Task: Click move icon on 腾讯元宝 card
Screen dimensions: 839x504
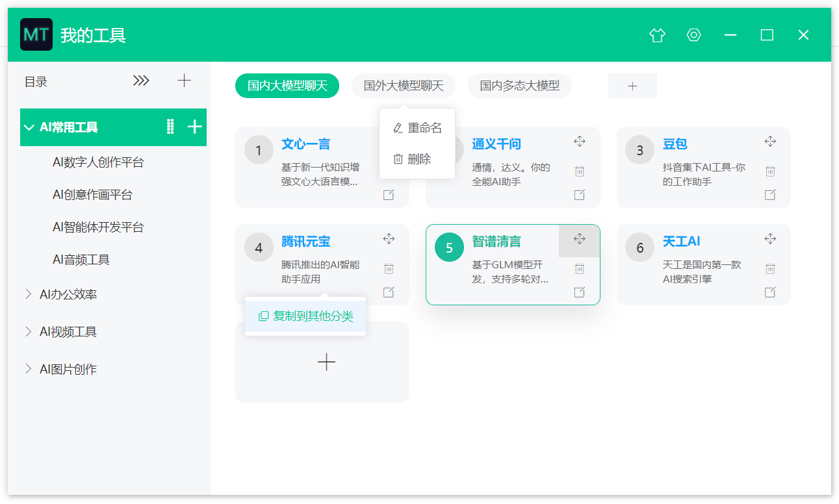Action: [x=389, y=239]
